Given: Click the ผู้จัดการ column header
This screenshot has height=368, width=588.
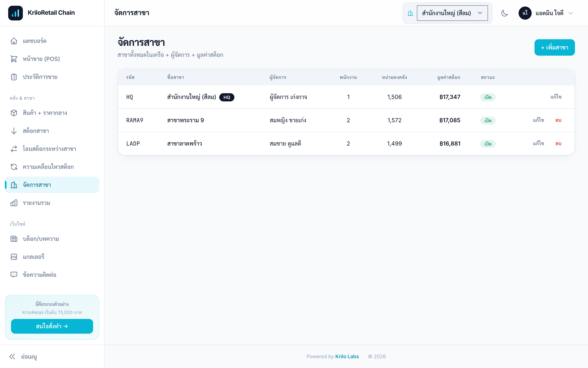Looking at the screenshot, I should [x=278, y=77].
